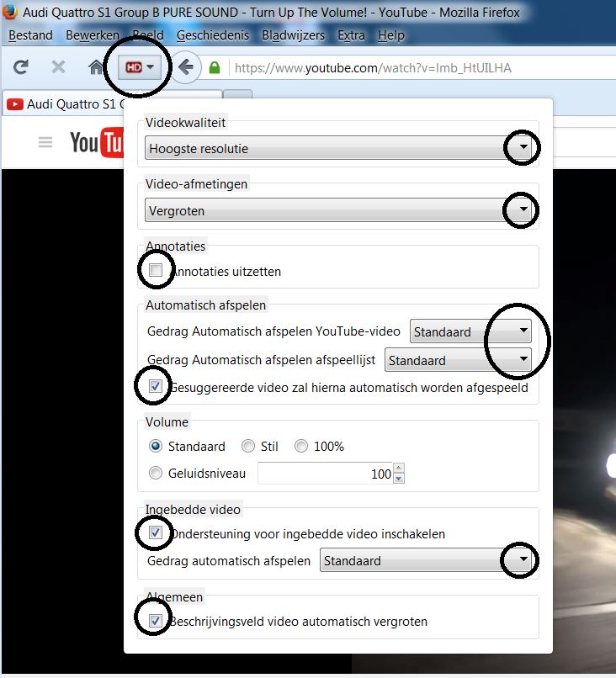Decrease Geluidsniveau with the down spinner
This screenshot has width=616, height=678.
coord(399,479)
